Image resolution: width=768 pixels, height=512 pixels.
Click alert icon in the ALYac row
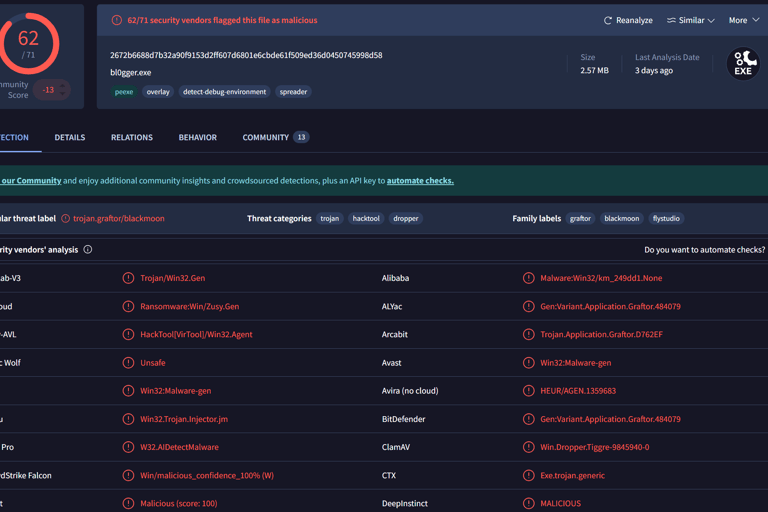pyautogui.click(x=528, y=307)
